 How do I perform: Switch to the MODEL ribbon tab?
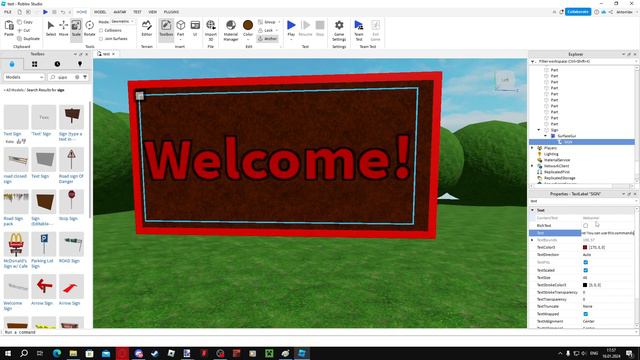click(x=100, y=12)
